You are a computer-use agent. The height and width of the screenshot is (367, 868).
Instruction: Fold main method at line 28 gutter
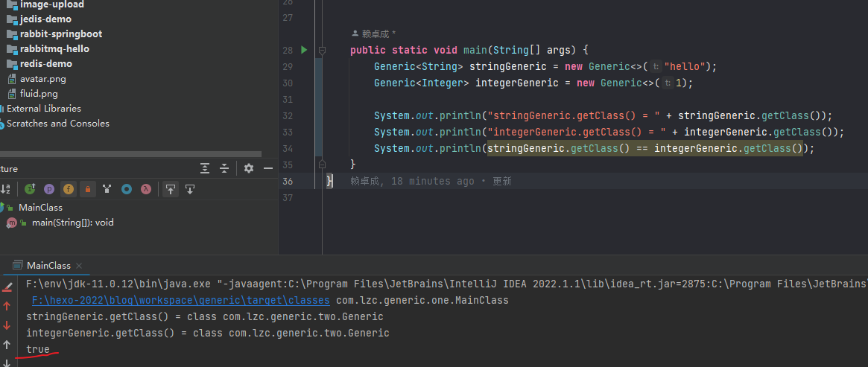coord(322,51)
